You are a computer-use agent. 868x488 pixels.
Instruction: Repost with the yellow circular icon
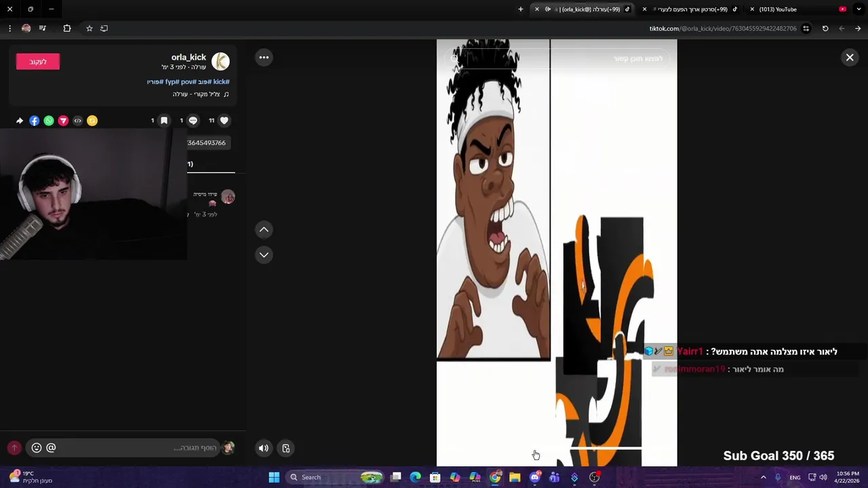(x=92, y=121)
